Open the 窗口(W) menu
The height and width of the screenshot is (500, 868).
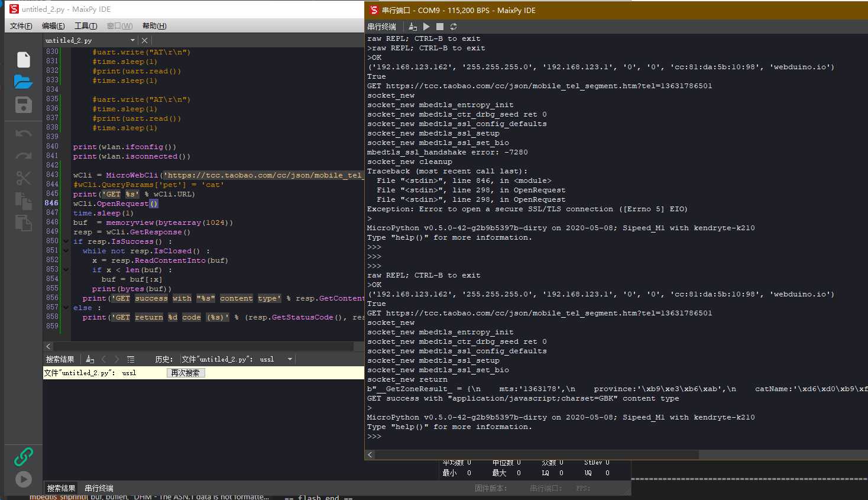pos(119,26)
